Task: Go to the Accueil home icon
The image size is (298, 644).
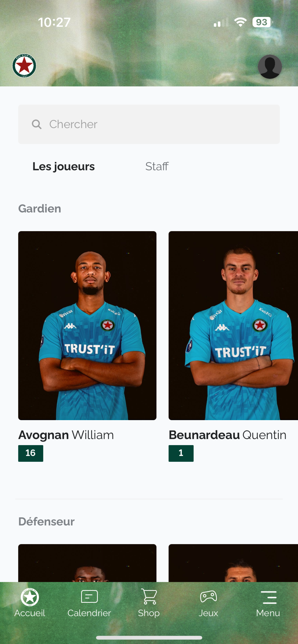Action: 30,597
